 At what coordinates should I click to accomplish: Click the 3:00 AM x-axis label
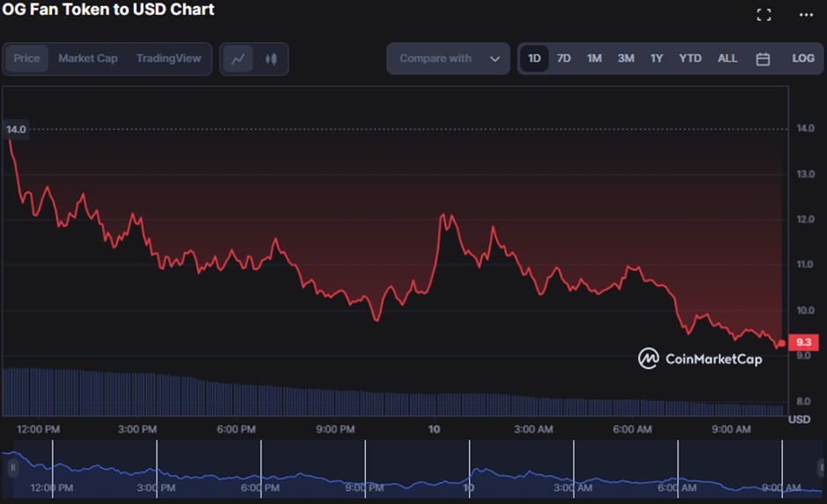point(533,429)
